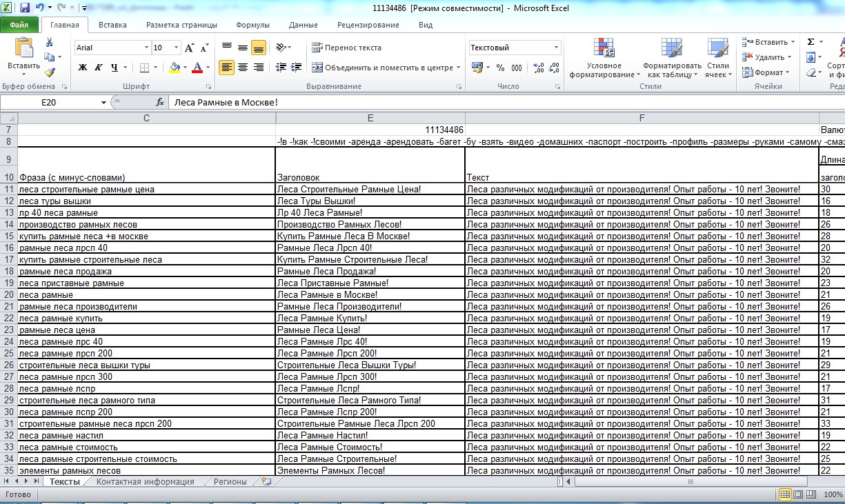Copy the selection to clipboard
This screenshot has width=845, height=504.
pyautogui.click(x=50, y=57)
